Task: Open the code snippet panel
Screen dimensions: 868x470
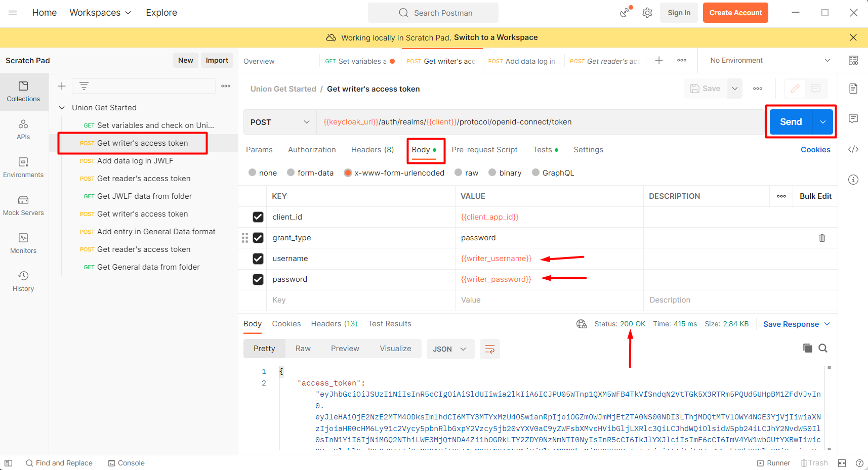Action: [853, 149]
